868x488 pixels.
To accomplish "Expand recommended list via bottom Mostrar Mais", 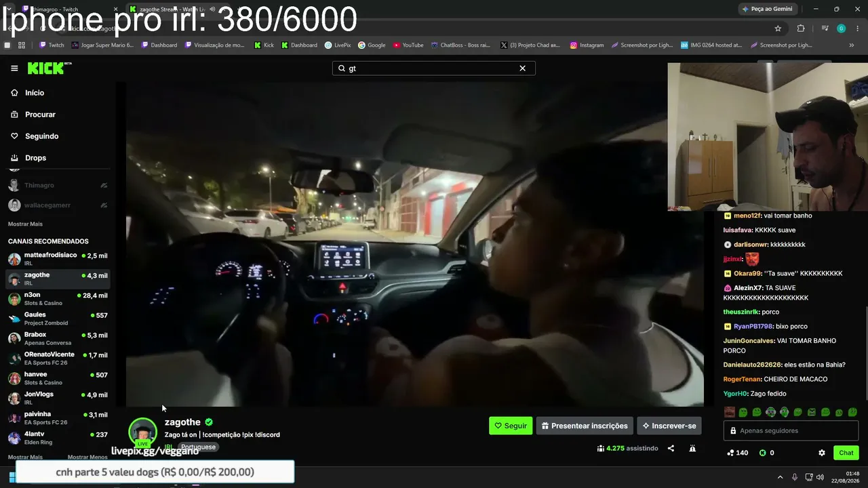I will (25, 457).
